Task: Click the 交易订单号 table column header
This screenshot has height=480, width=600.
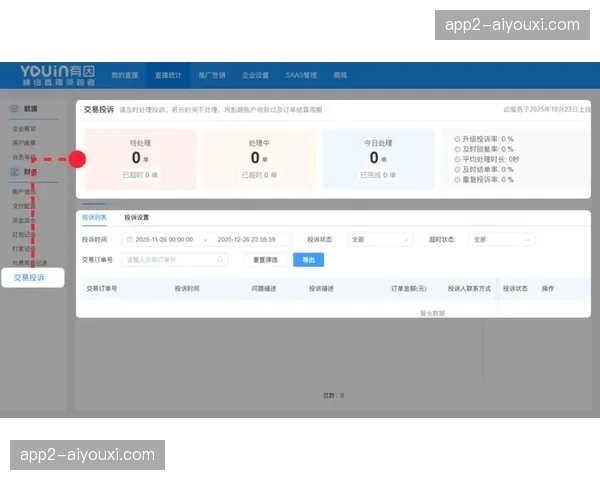Action: [101, 289]
